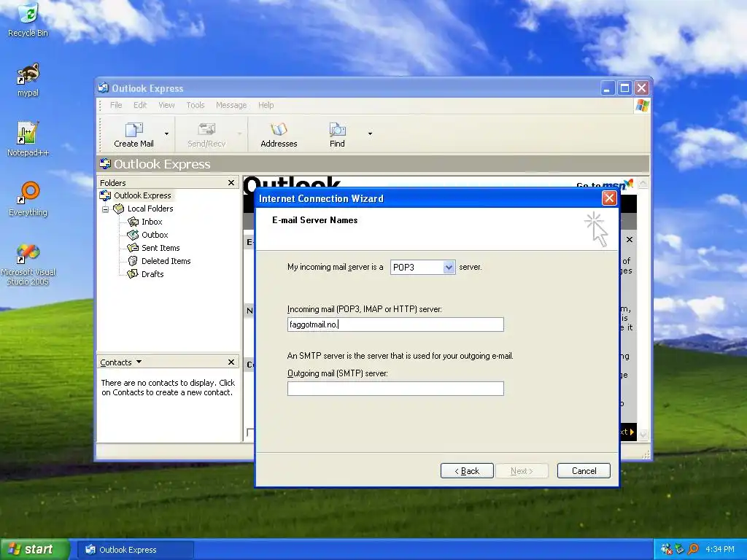
Task: Select Microsoft Visual Studio 2005 shortcut
Action: [28, 265]
